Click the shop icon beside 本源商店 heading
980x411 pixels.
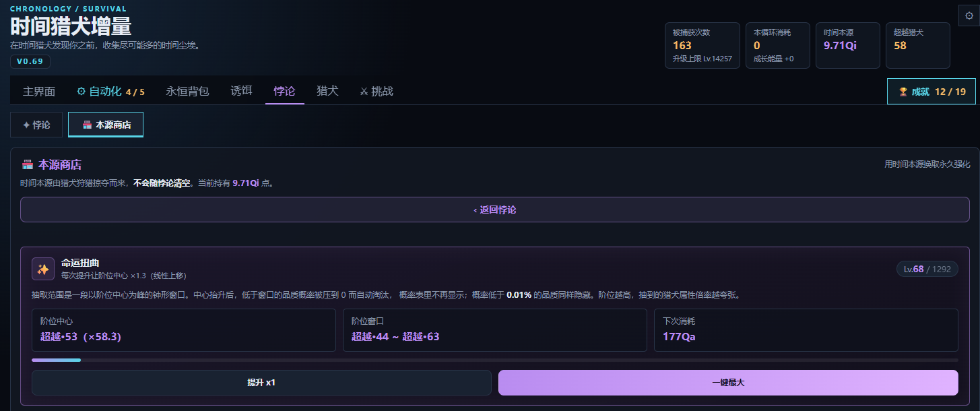tap(28, 165)
